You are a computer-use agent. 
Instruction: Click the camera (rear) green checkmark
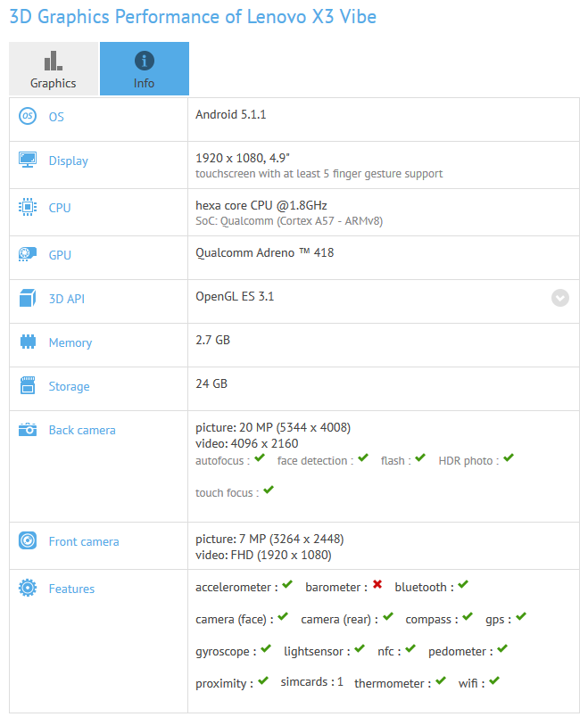point(388,616)
